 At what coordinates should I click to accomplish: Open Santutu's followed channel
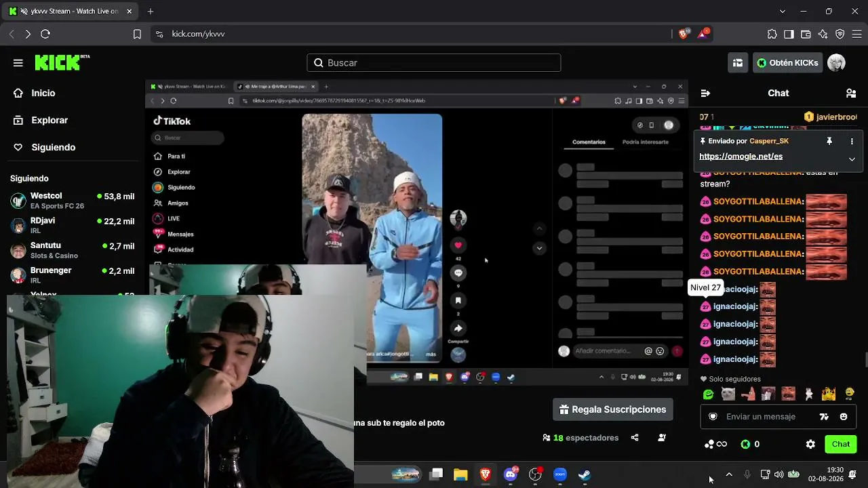click(72, 250)
